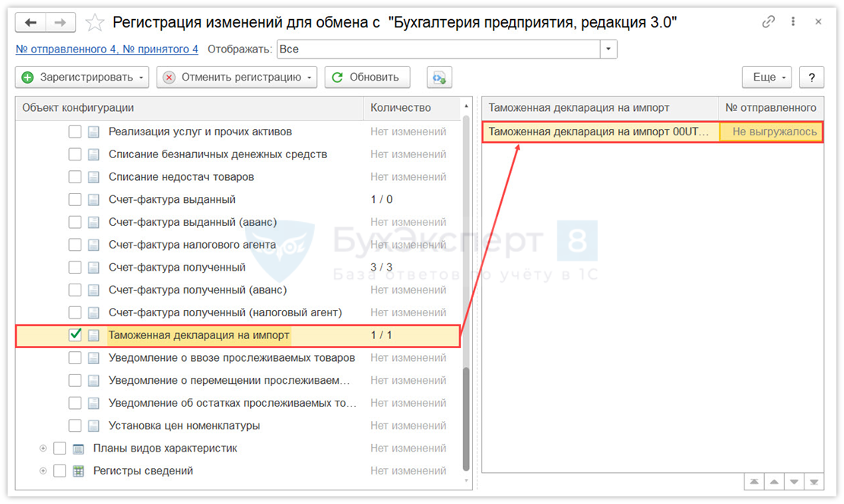
Task: Click document icon of Установка цен номенклатуры
Action: tap(94, 426)
